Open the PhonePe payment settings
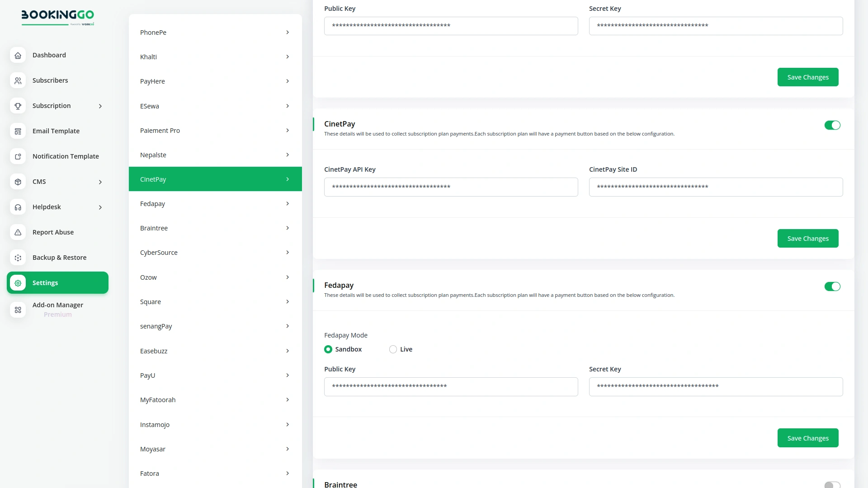 coord(215,32)
